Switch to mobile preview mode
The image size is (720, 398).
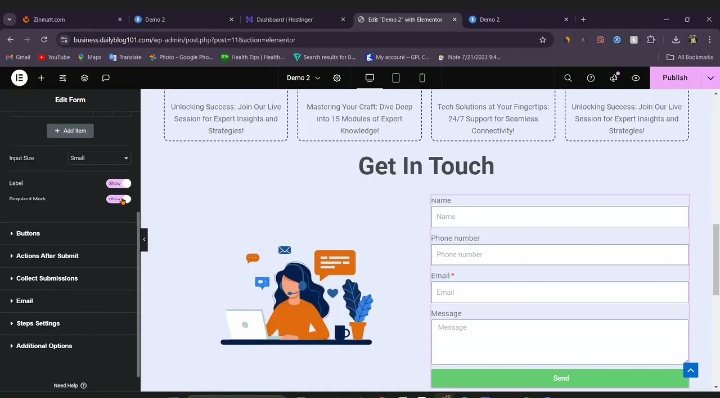[x=422, y=78]
